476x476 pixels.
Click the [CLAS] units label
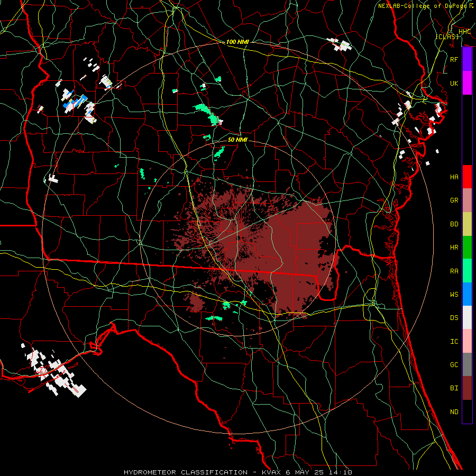tap(447, 36)
